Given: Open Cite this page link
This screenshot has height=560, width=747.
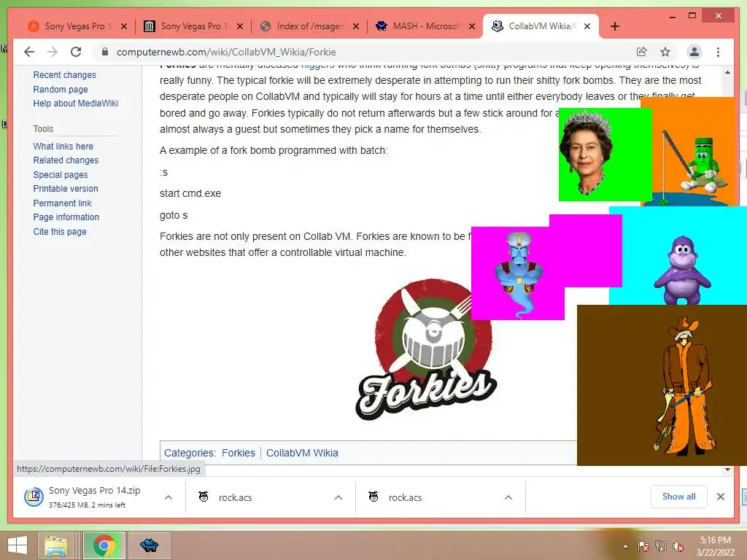Looking at the screenshot, I should [60, 231].
